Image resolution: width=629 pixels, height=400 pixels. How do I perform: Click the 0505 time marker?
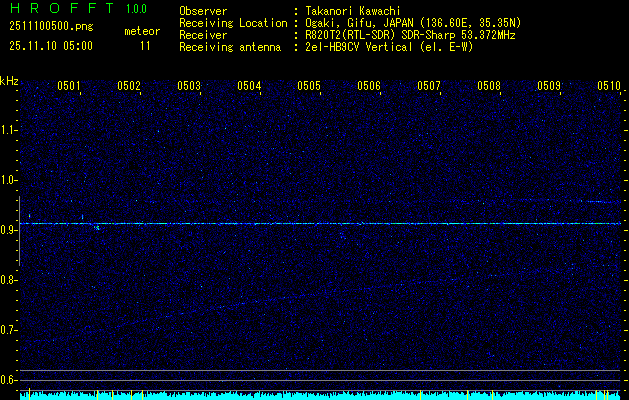click(x=309, y=87)
